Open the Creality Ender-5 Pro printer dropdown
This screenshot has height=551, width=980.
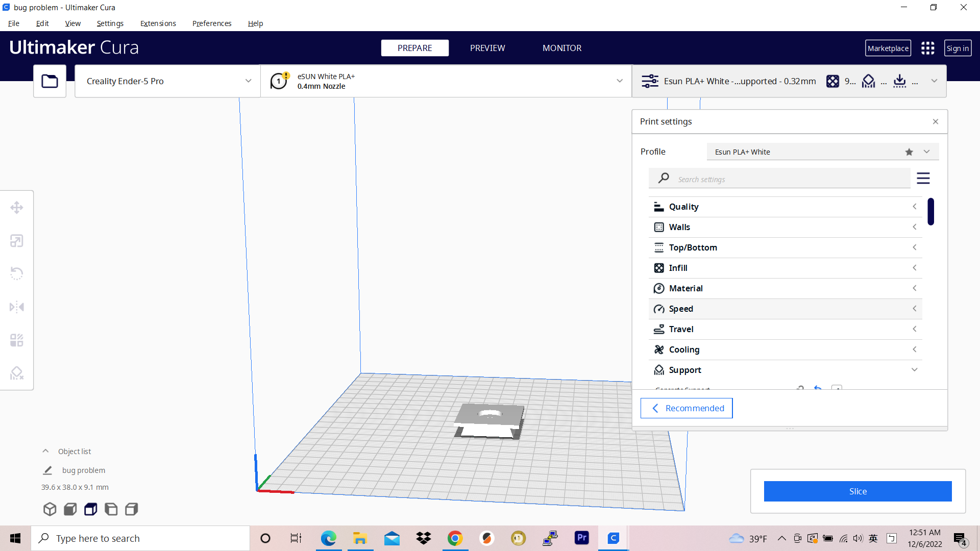point(167,81)
